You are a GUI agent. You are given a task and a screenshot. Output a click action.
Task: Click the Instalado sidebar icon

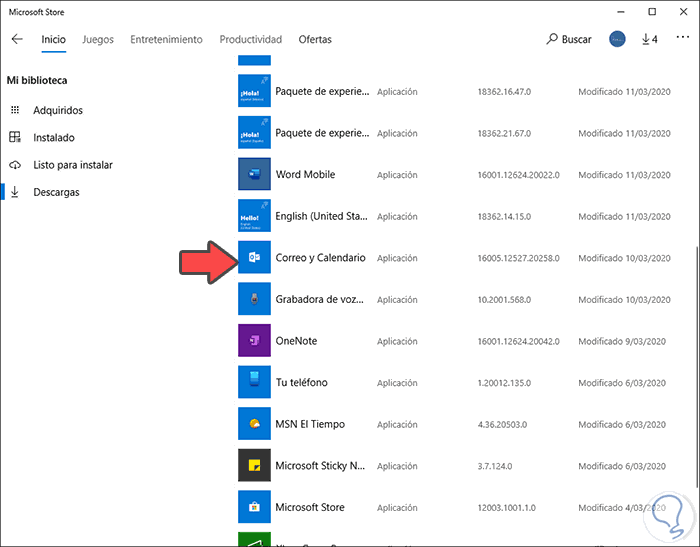(x=15, y=137)
